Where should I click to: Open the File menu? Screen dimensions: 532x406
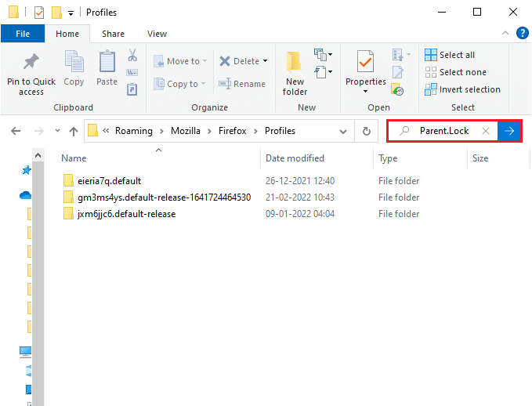[x=23, y=34]
